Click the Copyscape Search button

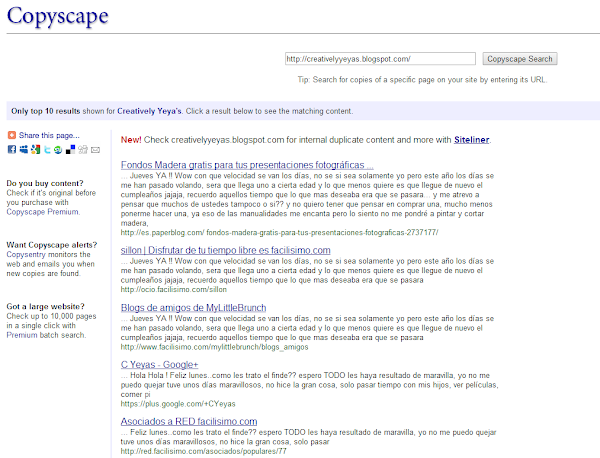pyautogui.click(x=520, y=59)
